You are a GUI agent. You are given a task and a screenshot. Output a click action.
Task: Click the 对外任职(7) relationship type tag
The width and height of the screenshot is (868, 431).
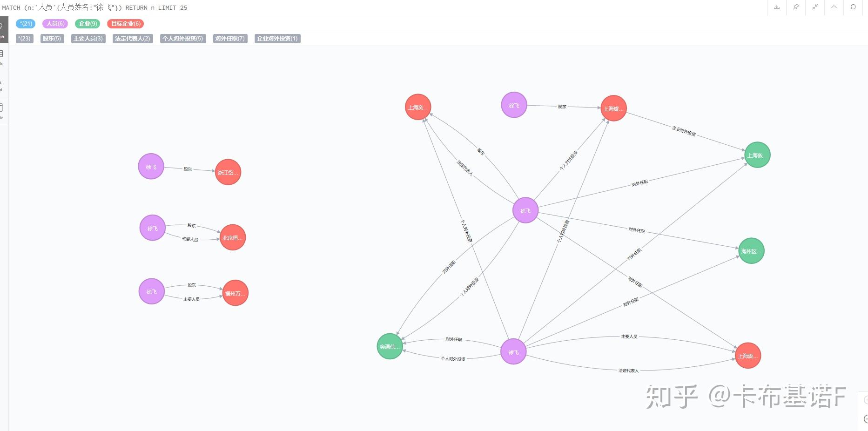coord(230,39)
